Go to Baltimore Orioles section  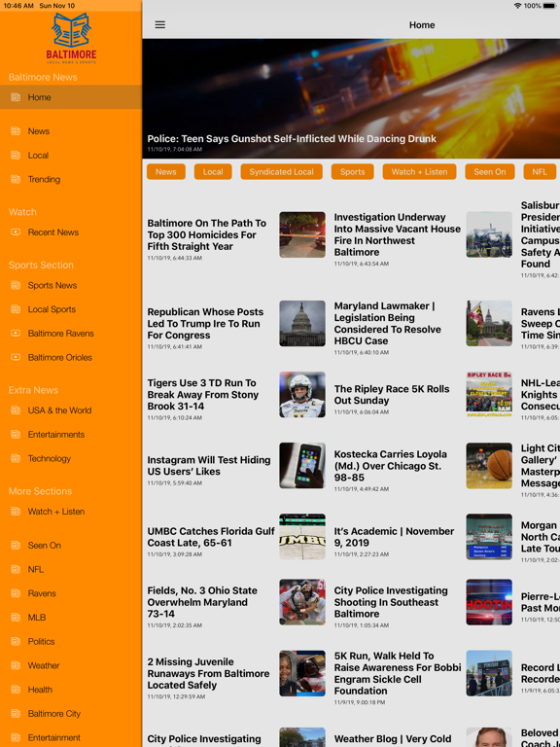click(71, 357)
